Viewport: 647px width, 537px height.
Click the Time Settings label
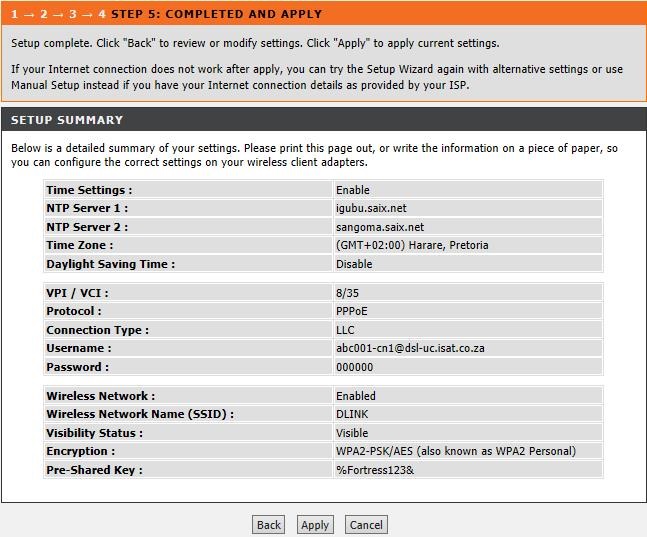click(x=89, y=190)
